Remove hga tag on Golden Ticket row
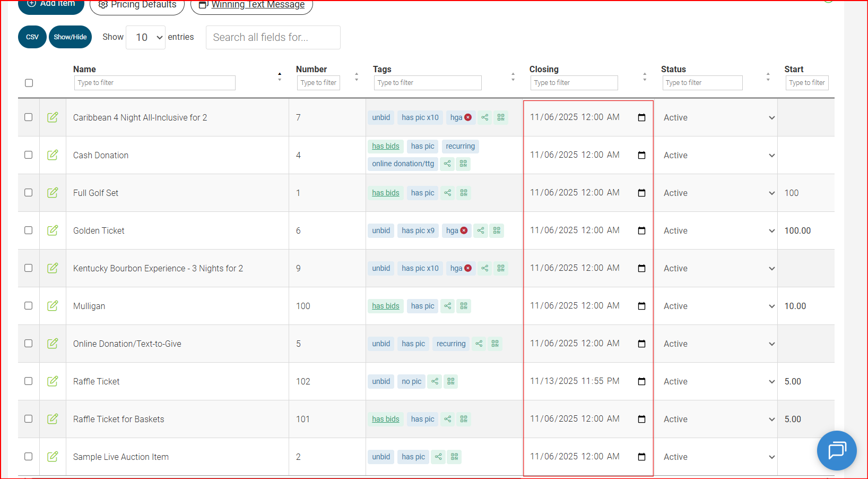 pos(464,230)
